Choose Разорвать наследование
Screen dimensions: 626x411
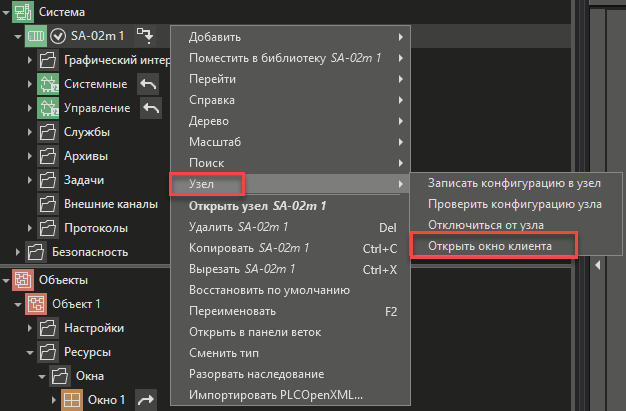point(290,374)
